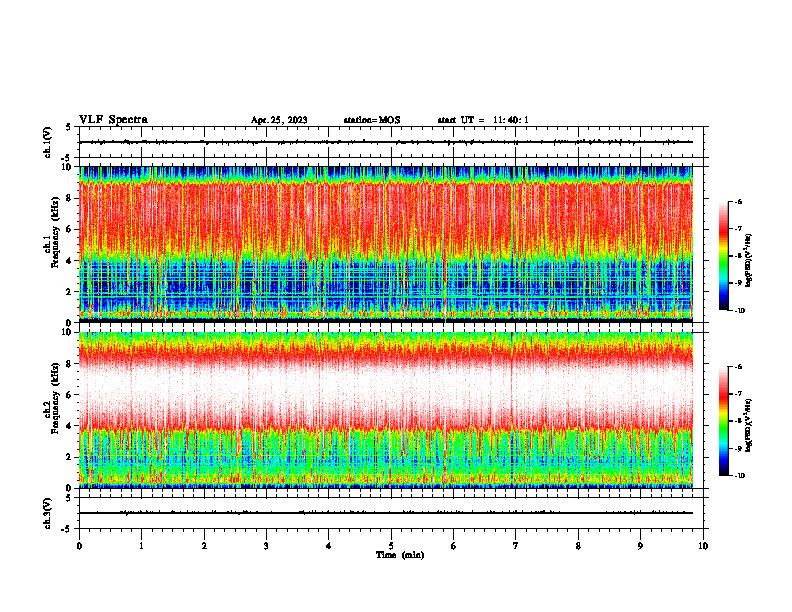This screenshot has width=792, height=612.
Task: Click the "Time (min)" axis label
Action: pos(400,555)
